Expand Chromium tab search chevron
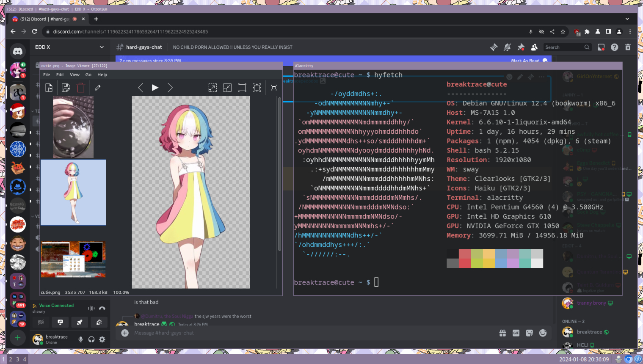Image resolution: width=643 pixels, height=364 pixels. pos(627,19)
